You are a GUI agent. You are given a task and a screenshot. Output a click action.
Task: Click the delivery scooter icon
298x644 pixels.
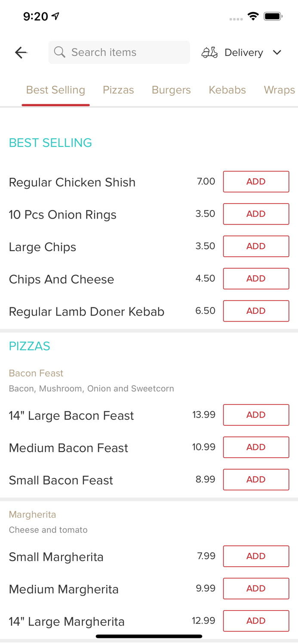coord(209,52)
